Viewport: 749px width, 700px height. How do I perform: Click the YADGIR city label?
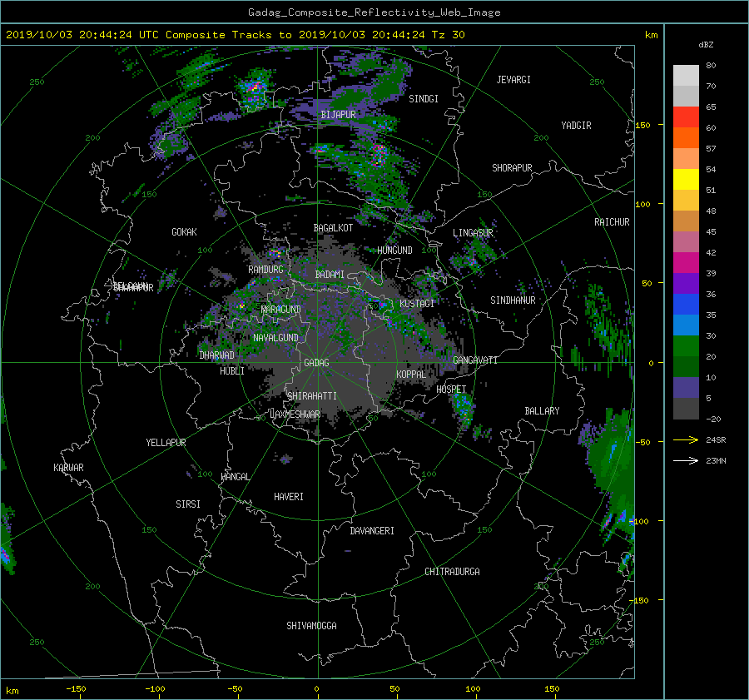tap(576, 126)
